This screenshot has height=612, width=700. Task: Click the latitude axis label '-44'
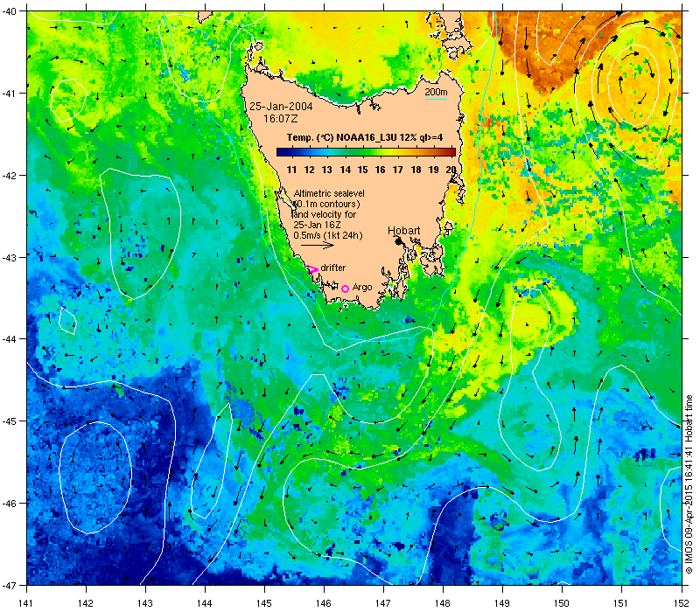(10, 339)
